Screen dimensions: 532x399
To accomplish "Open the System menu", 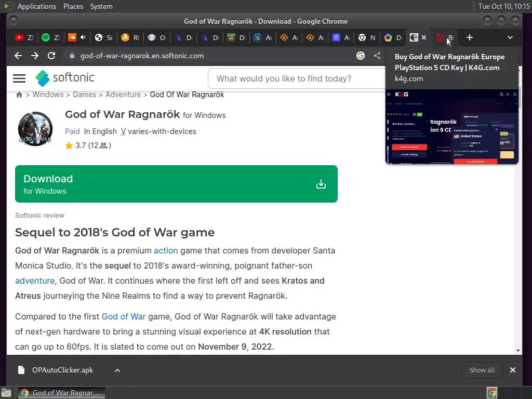I will click(101, 6).
